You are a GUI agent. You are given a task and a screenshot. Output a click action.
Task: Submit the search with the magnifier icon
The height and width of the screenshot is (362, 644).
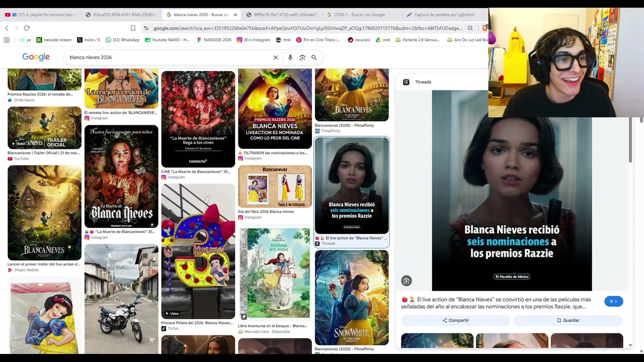(x=314, y=57)
